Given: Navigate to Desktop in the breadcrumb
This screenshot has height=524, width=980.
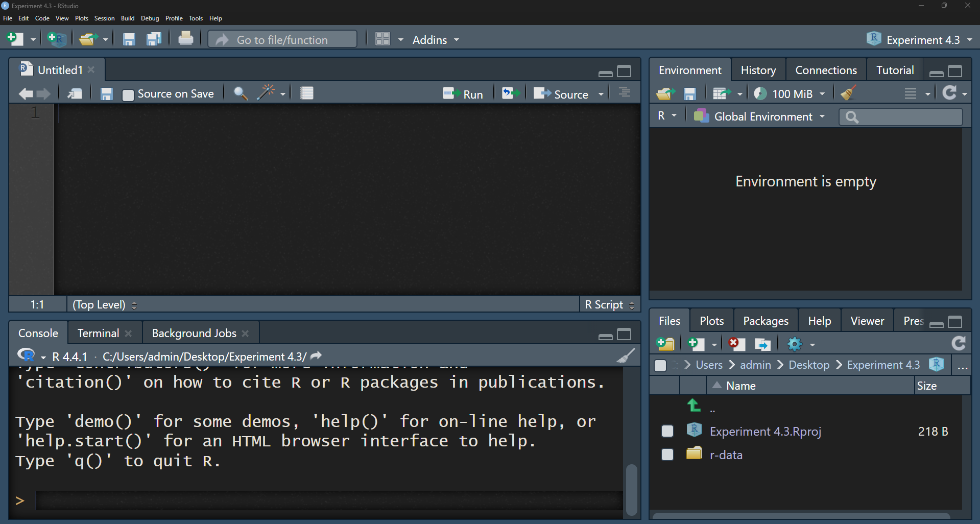Looking at the screenshot, I should click(809, 365).
